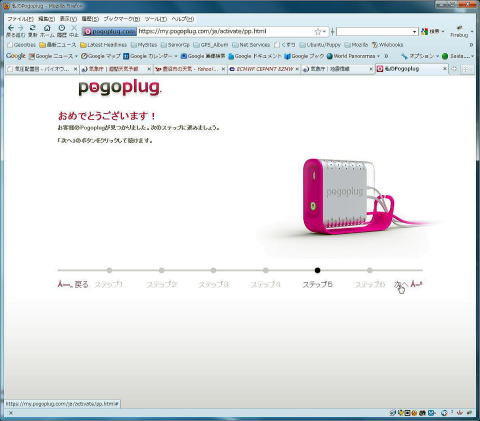The image size is (480, 421).
Task: Click the pogoplug logo on page
Action: pos(120,88)
